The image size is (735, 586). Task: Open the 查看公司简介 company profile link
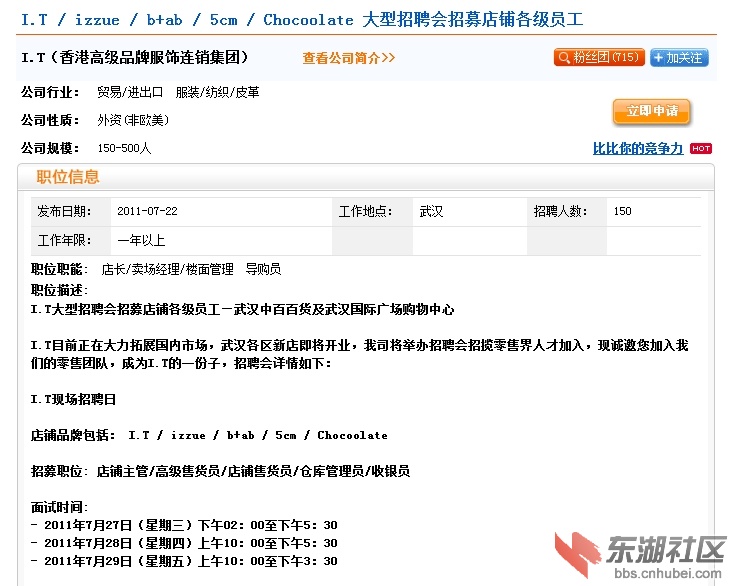click(349, 58)
